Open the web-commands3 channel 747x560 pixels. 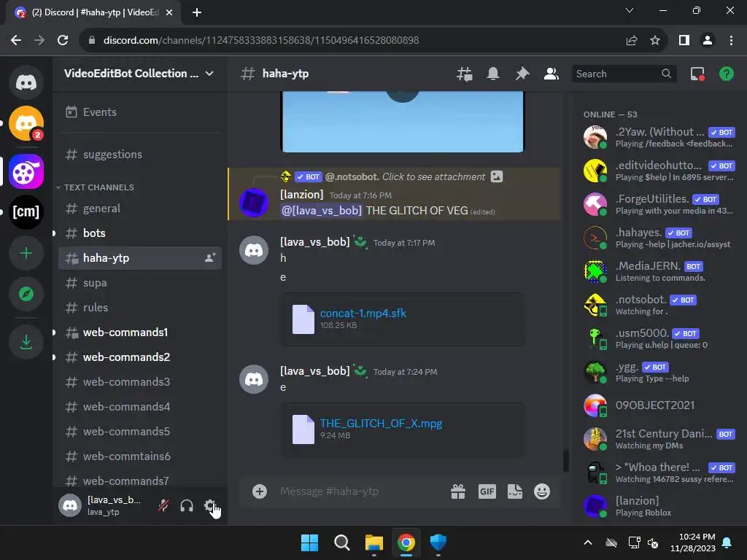(x=139, y=381)
